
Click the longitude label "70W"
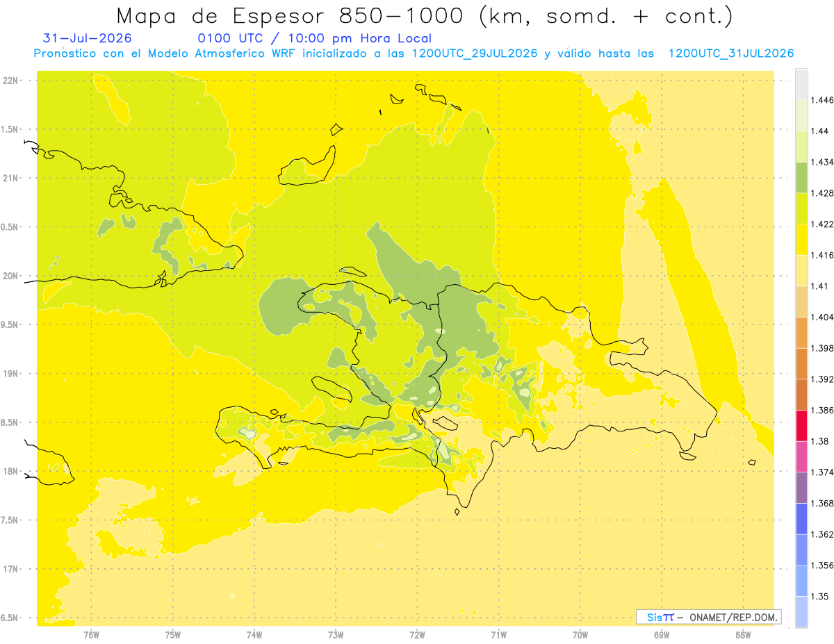point(580,634)
